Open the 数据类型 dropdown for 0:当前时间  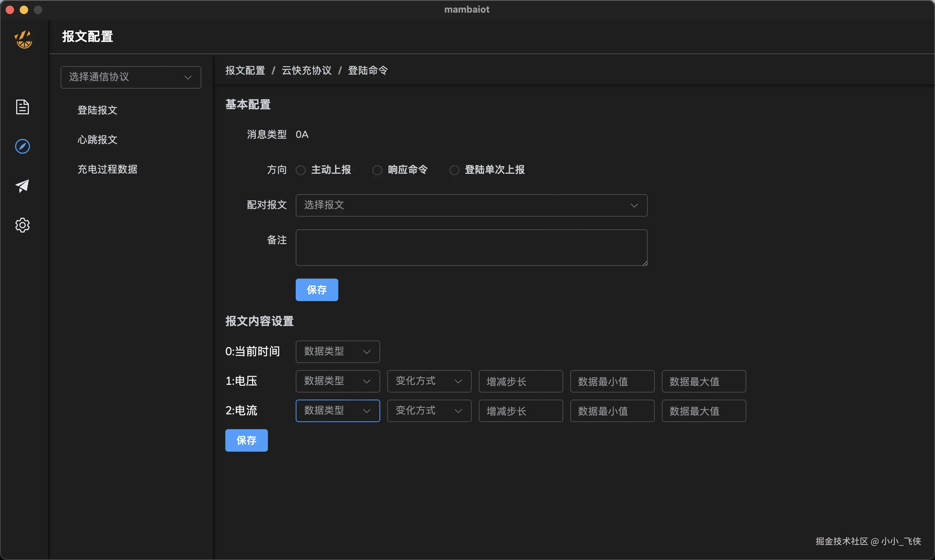[338, 352]
